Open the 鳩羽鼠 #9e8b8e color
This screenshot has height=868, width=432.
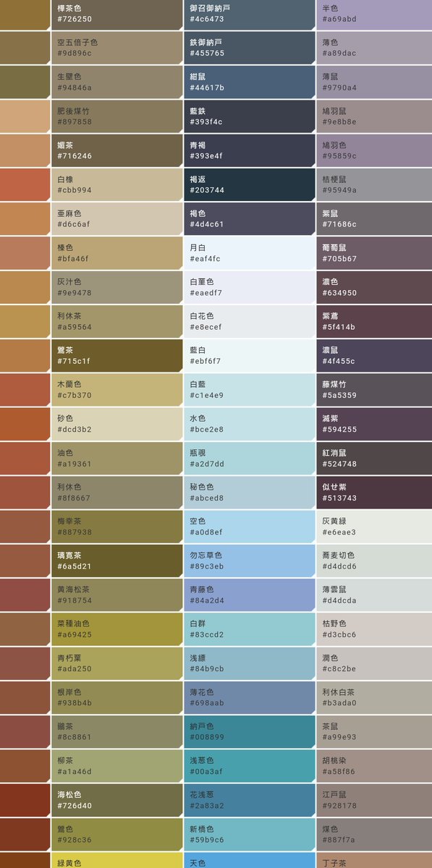click(x=374, y=116)
